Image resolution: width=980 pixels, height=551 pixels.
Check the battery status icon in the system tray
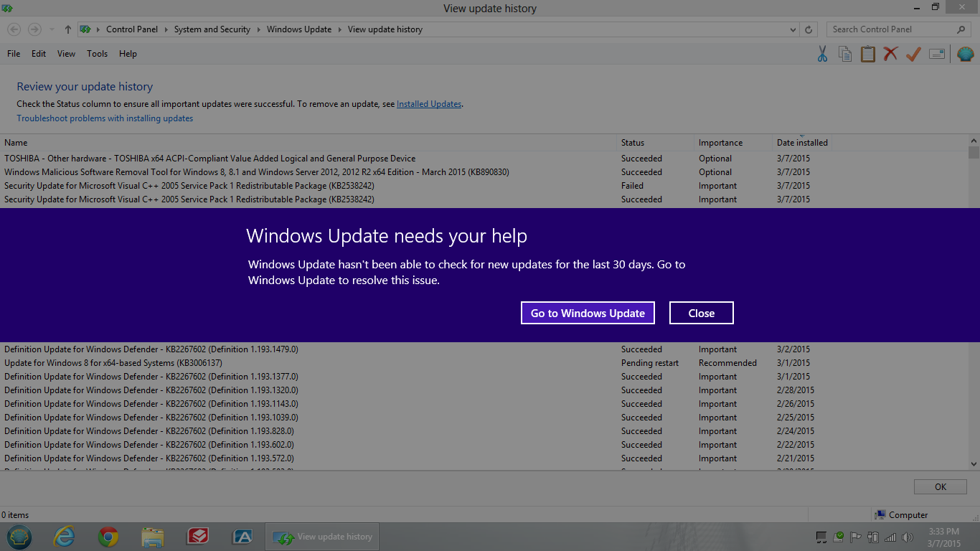[873, 537]
